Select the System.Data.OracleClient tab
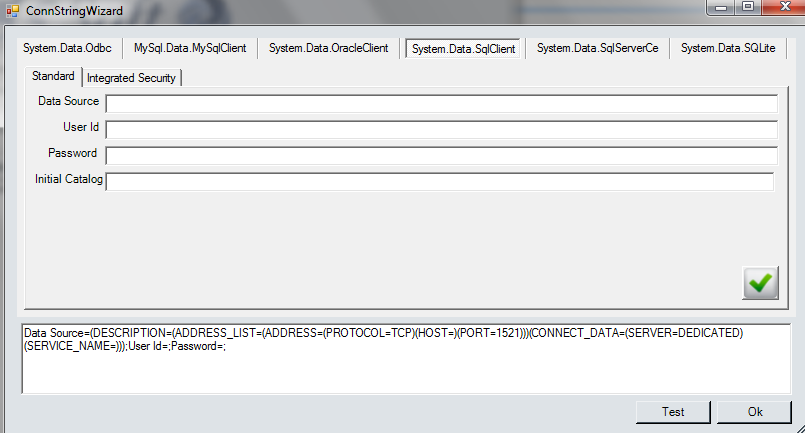Screen dimensions: 805x433 pos(329,48)
